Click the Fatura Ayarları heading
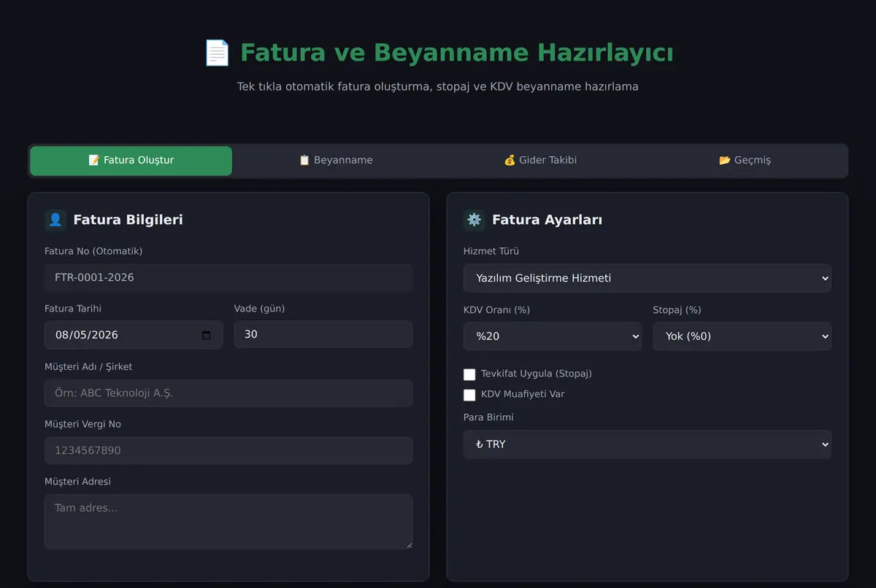The height and width of the screenshot is (588, 876). (x=547, y=220)
